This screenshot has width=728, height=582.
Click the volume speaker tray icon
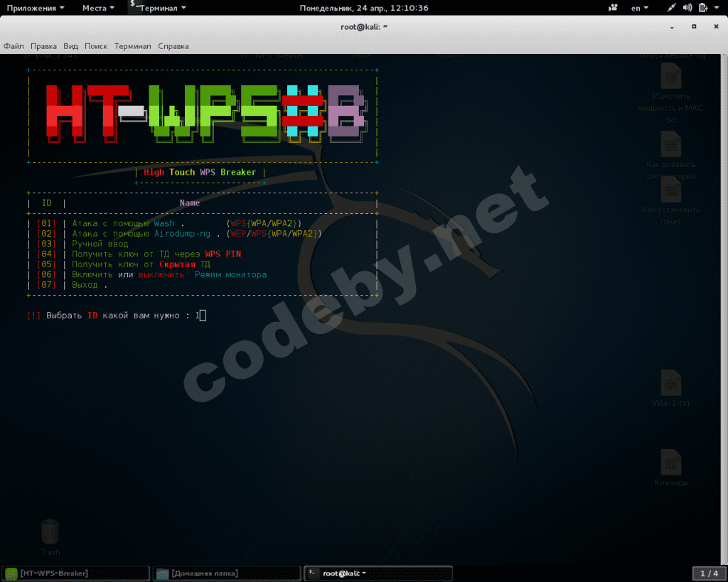(x=687, y=8)
